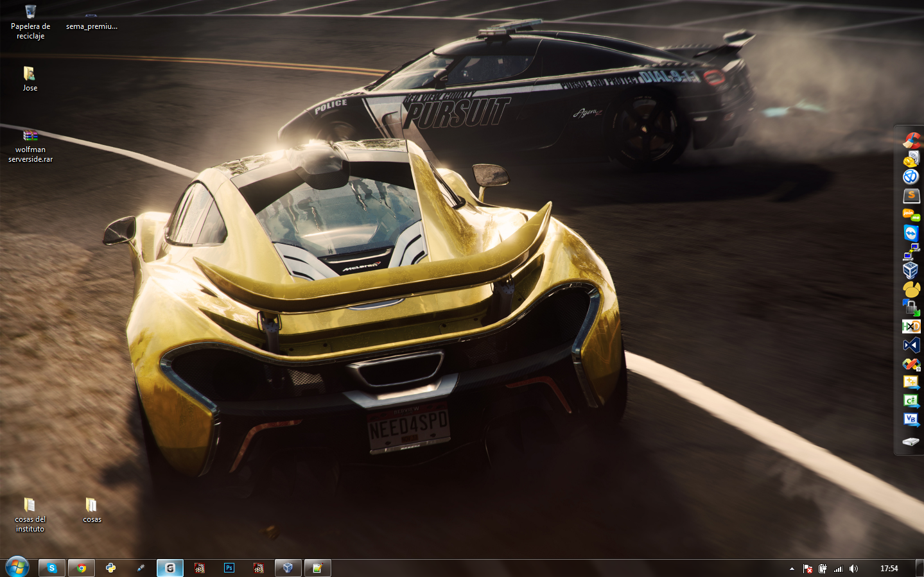Open the blue wheel icon in dock

[x=911, y=177]
